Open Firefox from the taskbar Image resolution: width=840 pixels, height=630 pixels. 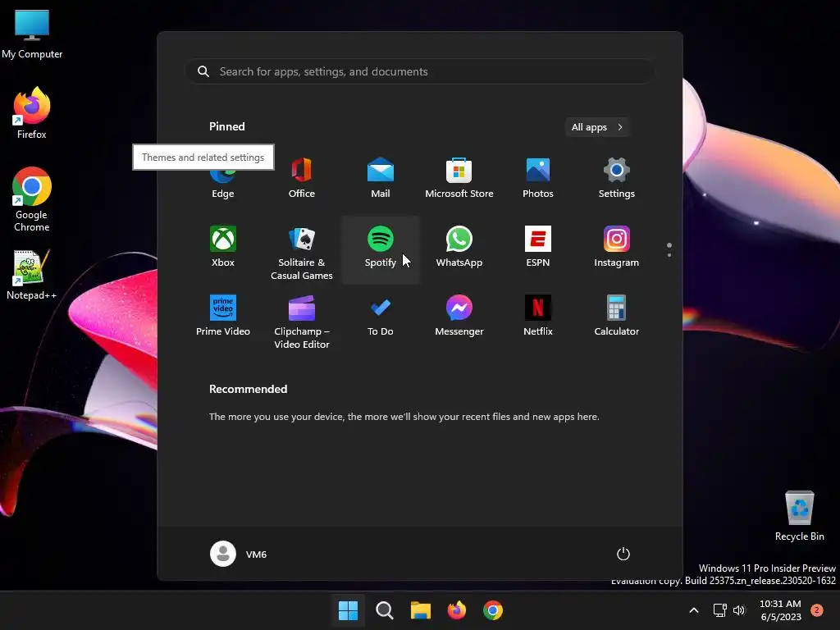click(x=456, y=610)
